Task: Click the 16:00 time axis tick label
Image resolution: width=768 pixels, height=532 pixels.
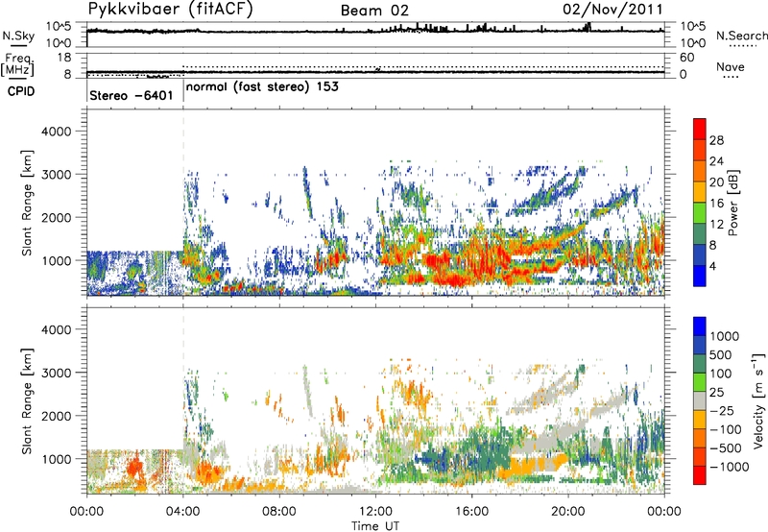Action: tap(472, 512)
